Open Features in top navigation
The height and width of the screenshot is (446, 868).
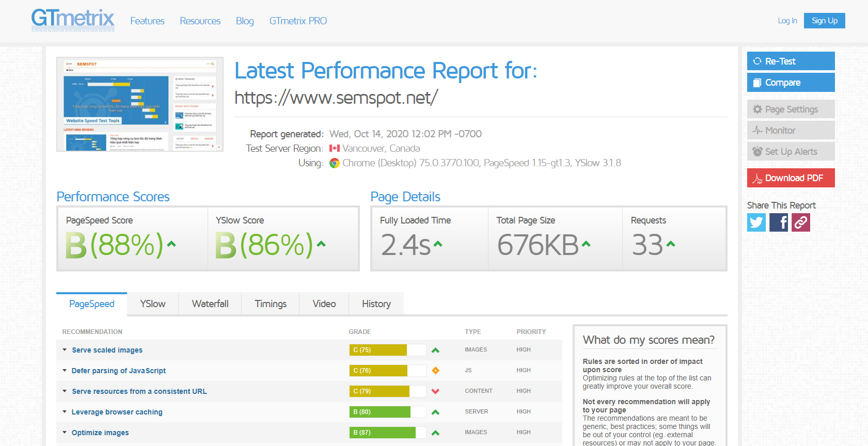coord(147,21)
